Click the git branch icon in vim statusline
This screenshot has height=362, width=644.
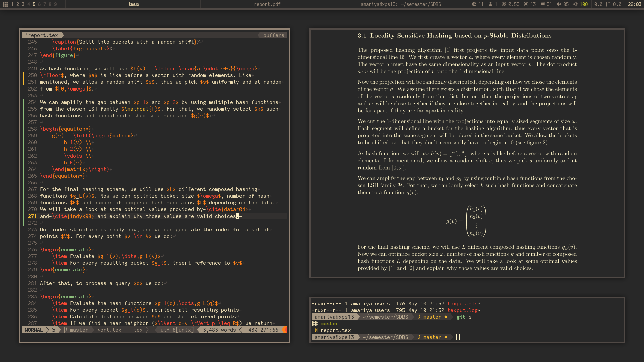click(66, 330)
